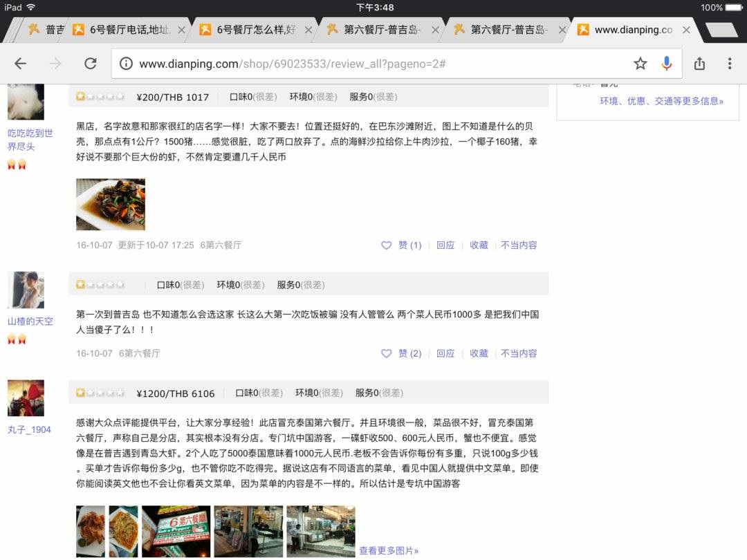Screen dimensions: 747x560
Task: Open avatar of user 山楂的天空
Action: (26, 290)
